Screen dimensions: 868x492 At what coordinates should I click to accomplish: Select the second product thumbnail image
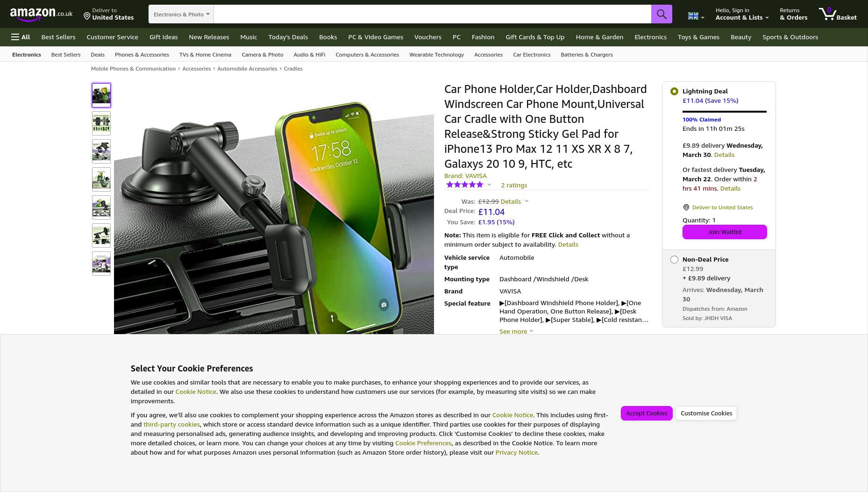pyautogui.click(x=101, y=123)
